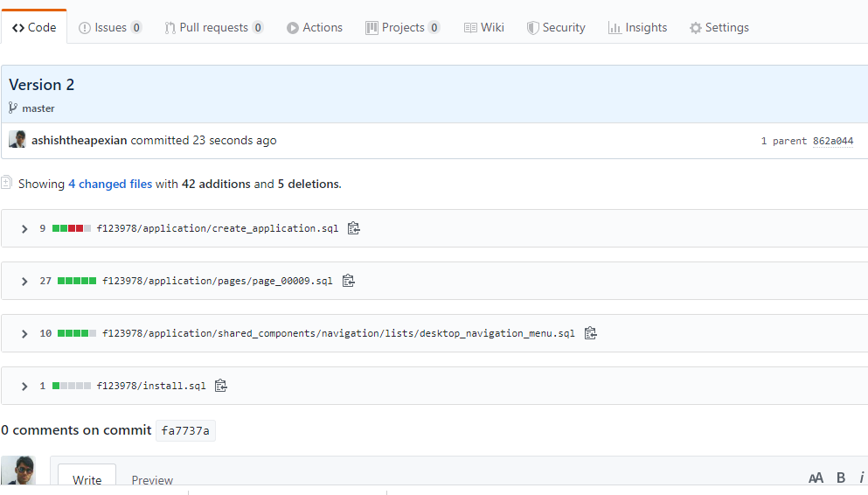
Task: Click the ashishtheapexian committer avatar
Action: (x=17, y=140)
